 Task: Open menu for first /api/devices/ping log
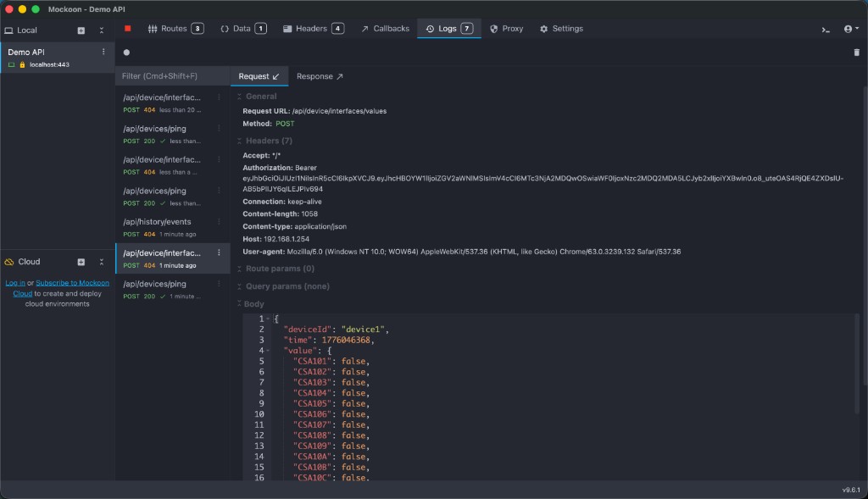(x=219, y=128)
